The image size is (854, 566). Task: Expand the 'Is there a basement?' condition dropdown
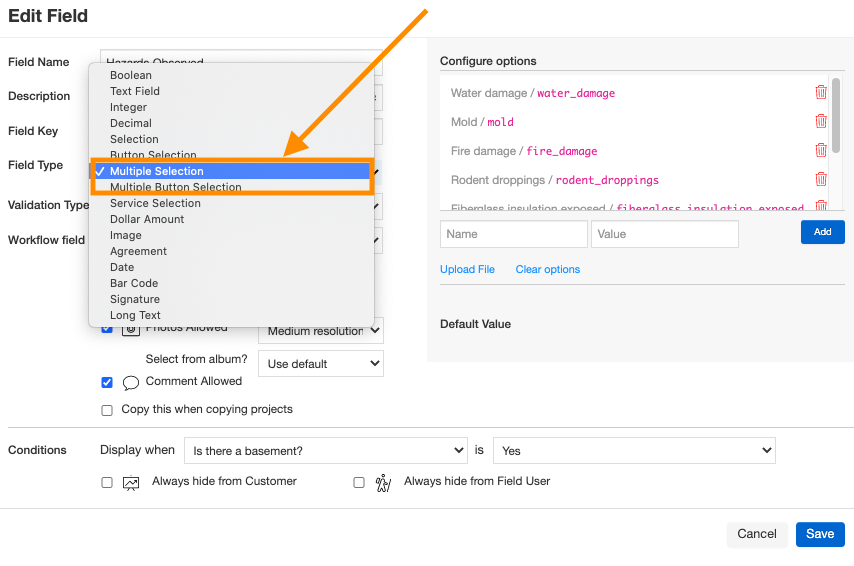click(x=326, y=451)
